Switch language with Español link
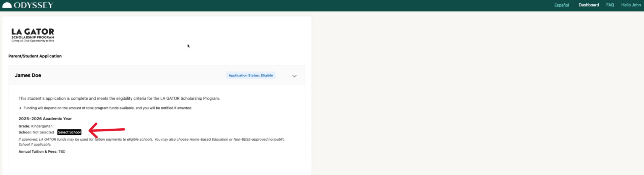This screenshot has height=175, width=644. 561,5
